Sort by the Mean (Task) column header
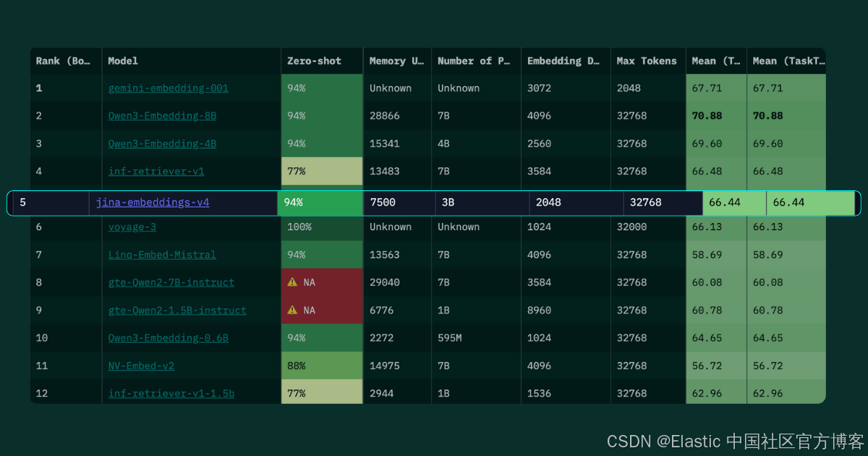 click(716, 61)
